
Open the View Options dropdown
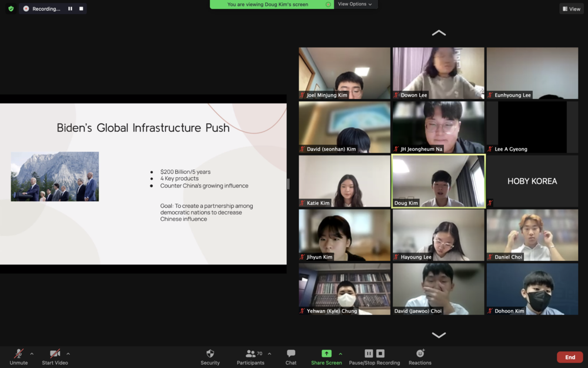click(x=355, y=4)
